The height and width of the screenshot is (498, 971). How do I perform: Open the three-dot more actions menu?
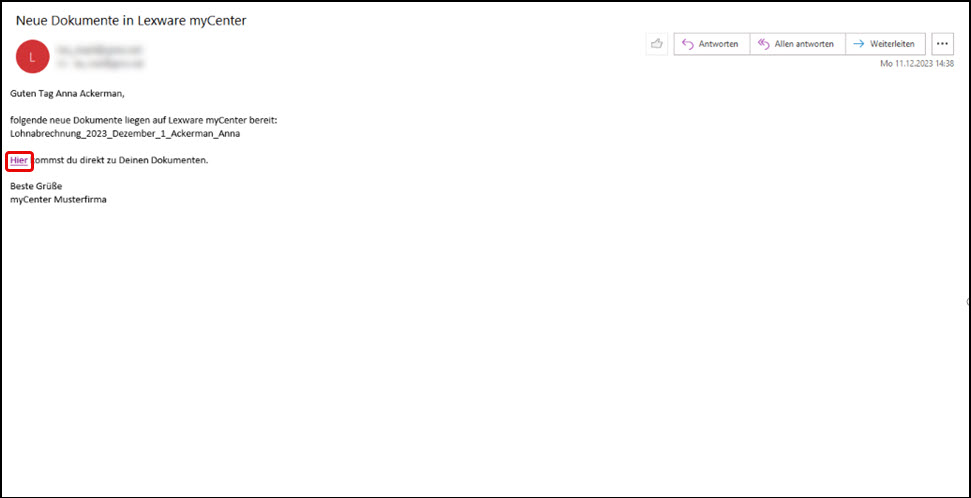tap(942, 44)
